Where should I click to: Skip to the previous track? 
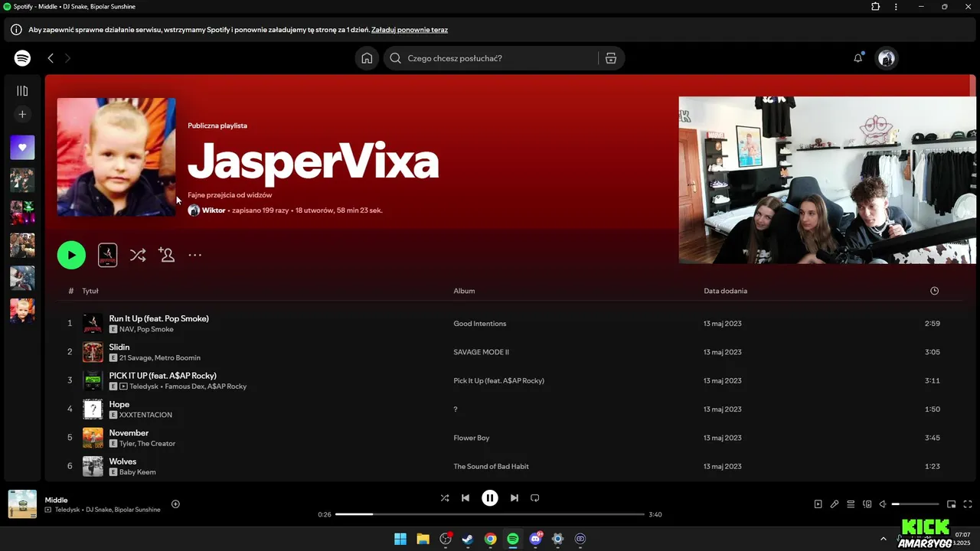click(465, 498)
